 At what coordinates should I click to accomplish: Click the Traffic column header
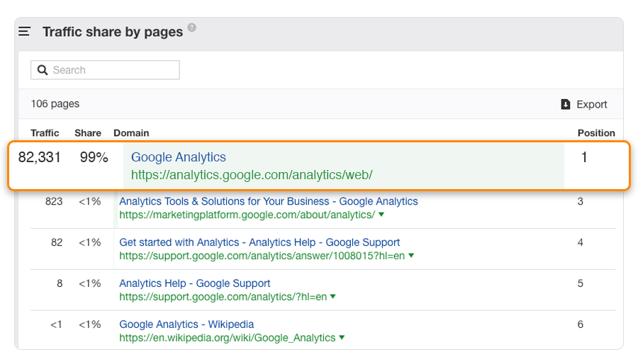[x=45, y=133]
